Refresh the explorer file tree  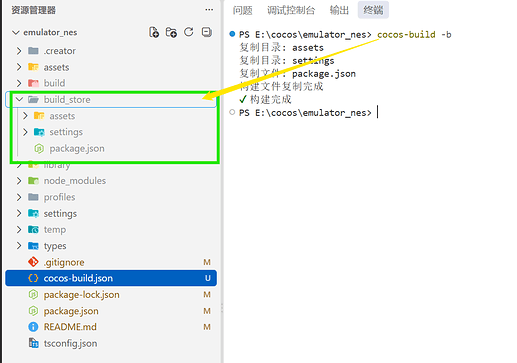189,32
